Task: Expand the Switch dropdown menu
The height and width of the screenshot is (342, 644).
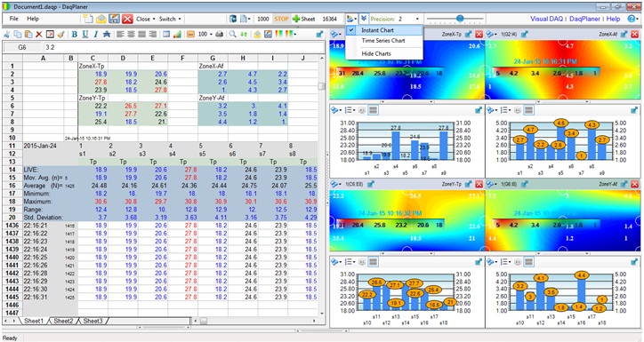Action: coord(170,19)
